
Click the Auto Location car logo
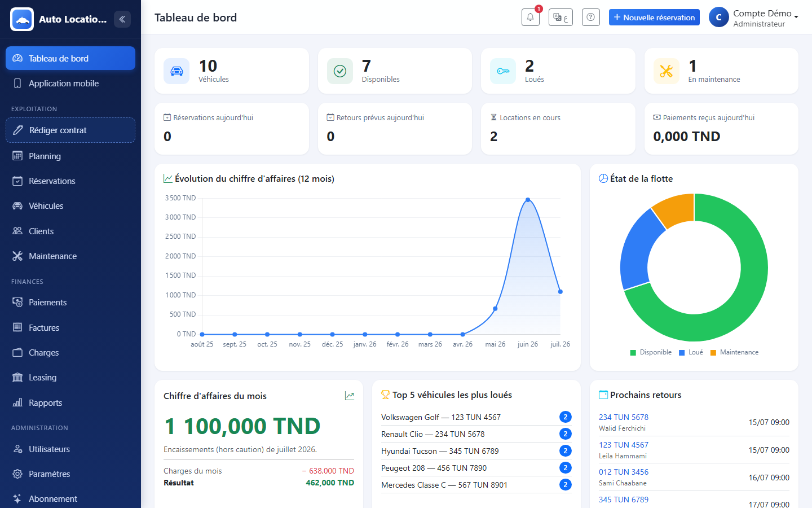[22, 19]
